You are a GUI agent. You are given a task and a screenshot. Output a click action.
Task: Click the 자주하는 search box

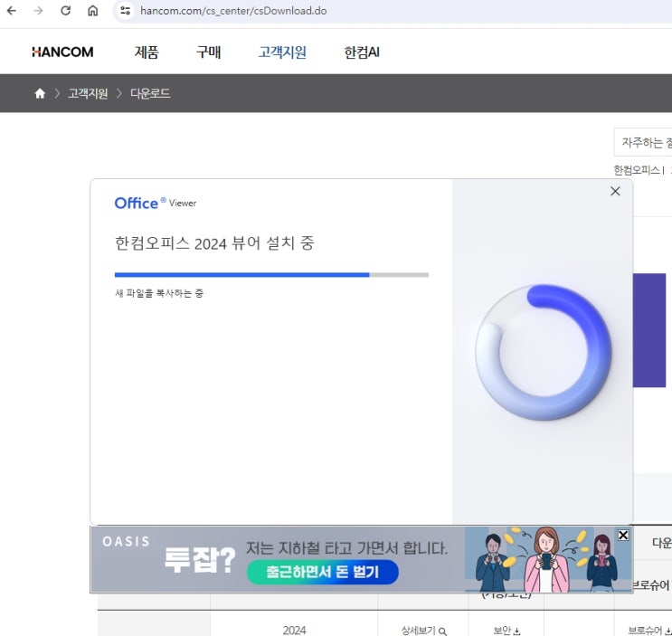coord(643,142)
